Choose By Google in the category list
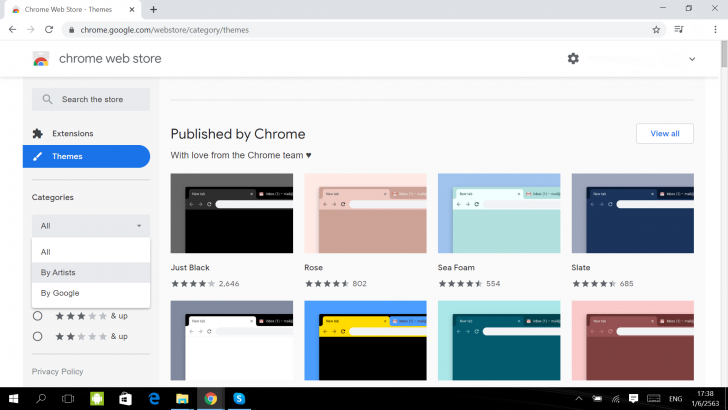 [91, 293]
